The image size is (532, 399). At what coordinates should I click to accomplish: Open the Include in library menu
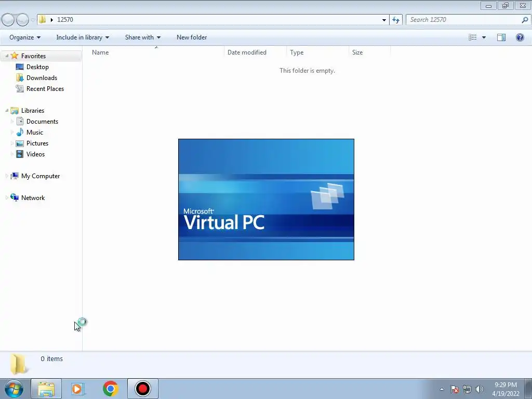tap(83, 37)
